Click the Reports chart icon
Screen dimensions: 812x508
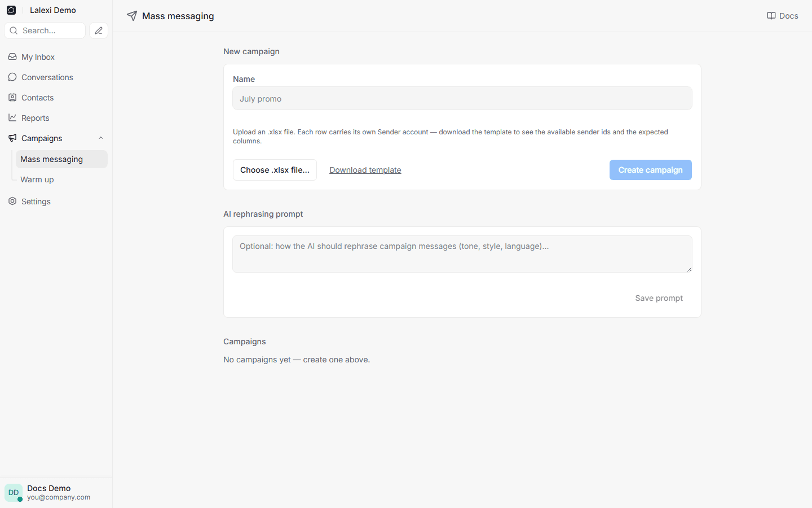pos(12,118)
